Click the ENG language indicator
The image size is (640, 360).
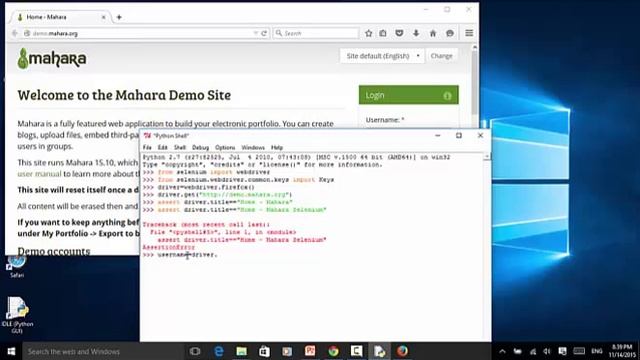tap(597, 351)
